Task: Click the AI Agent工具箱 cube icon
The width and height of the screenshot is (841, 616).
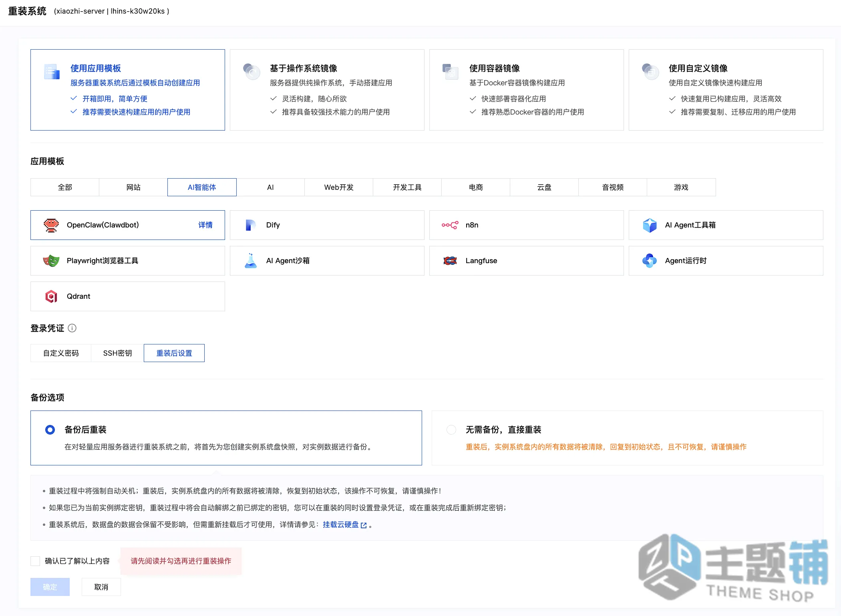Action: coord(650,225)
